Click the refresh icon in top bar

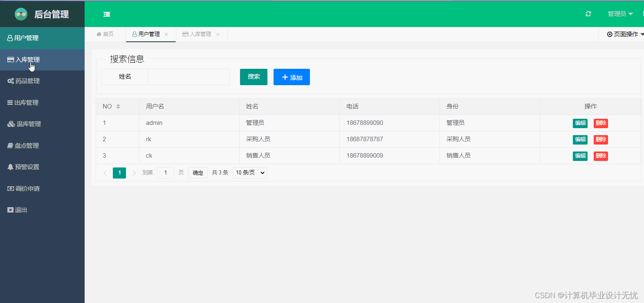588,14
